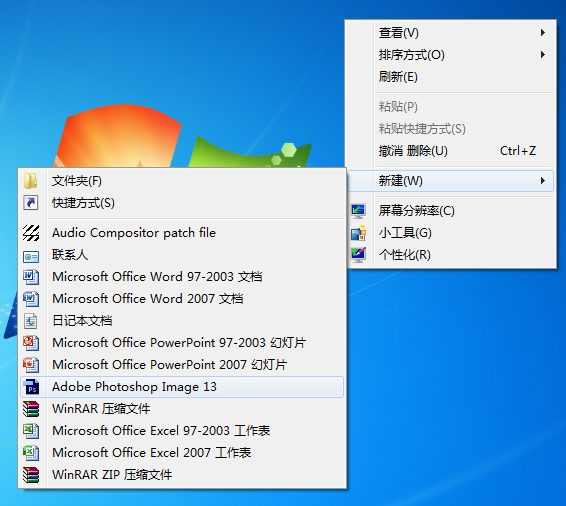The image size is (566, 506).
Task: Create Microsoft Office Excel 97-2003 工作表
Action: coord(182,431)
